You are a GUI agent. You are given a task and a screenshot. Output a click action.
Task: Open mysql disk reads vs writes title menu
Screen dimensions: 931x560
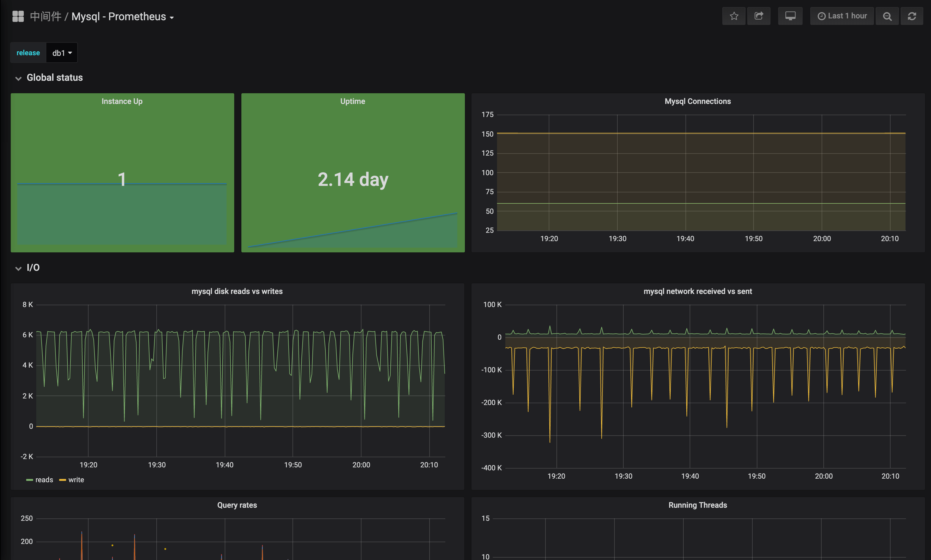pyautogui.click(x=237, y=291)
